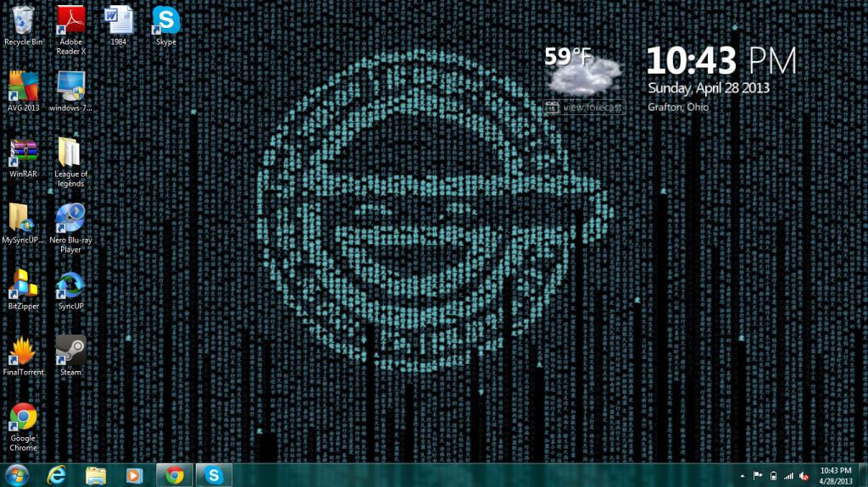Screen dimensions: 868x487
Task: Open Windows Explorer from the taskbar
Action: (x=95, y=475)
